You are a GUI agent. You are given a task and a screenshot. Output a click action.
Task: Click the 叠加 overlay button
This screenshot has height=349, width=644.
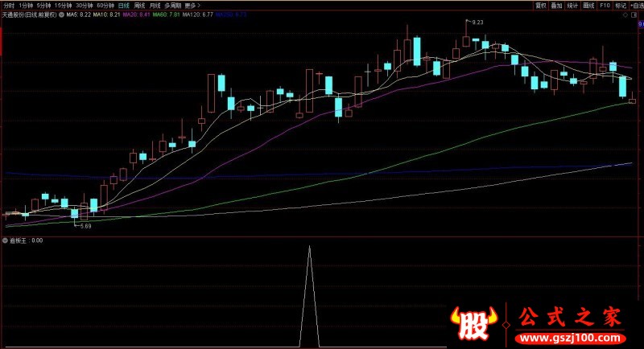556,6
